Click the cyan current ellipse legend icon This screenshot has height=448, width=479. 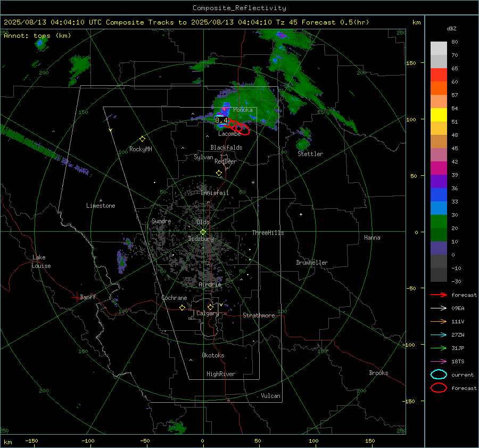point(439,374)
